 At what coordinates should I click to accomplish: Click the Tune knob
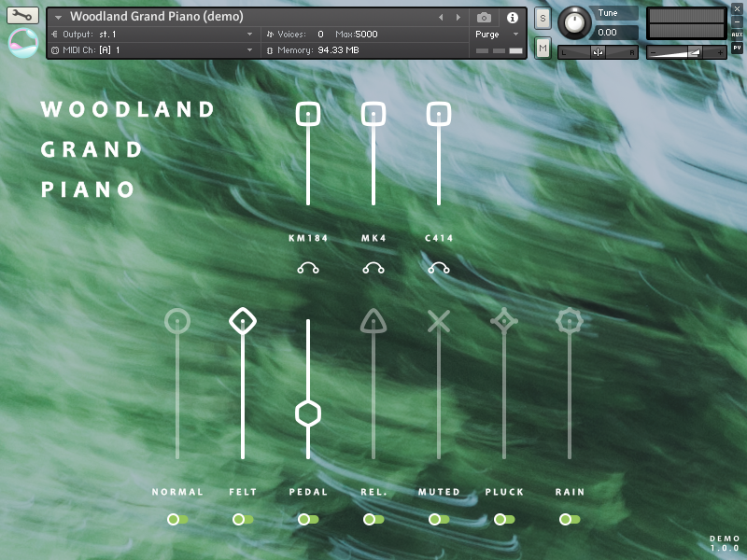pyautogui.click(x=574, y=22)
